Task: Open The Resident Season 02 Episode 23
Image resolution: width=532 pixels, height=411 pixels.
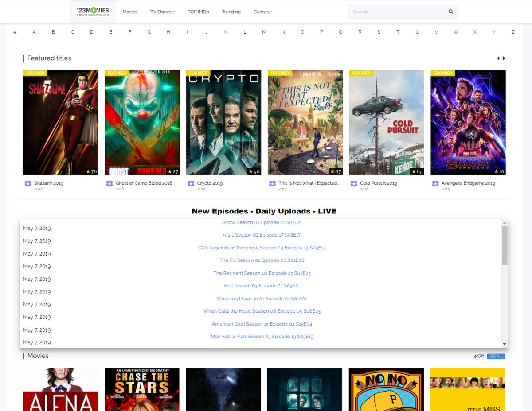Action: click(x=262, y=273)
